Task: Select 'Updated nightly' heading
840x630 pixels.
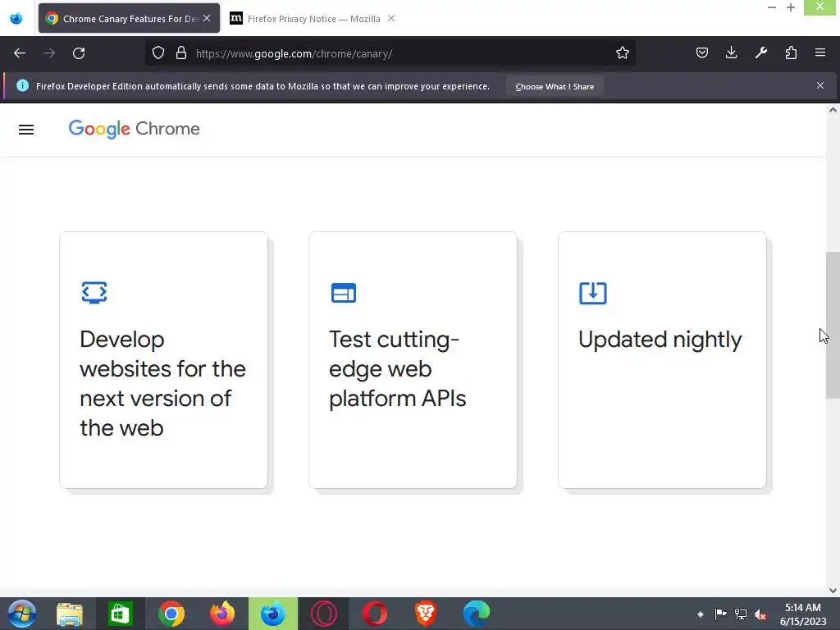Action: point(660,340)
